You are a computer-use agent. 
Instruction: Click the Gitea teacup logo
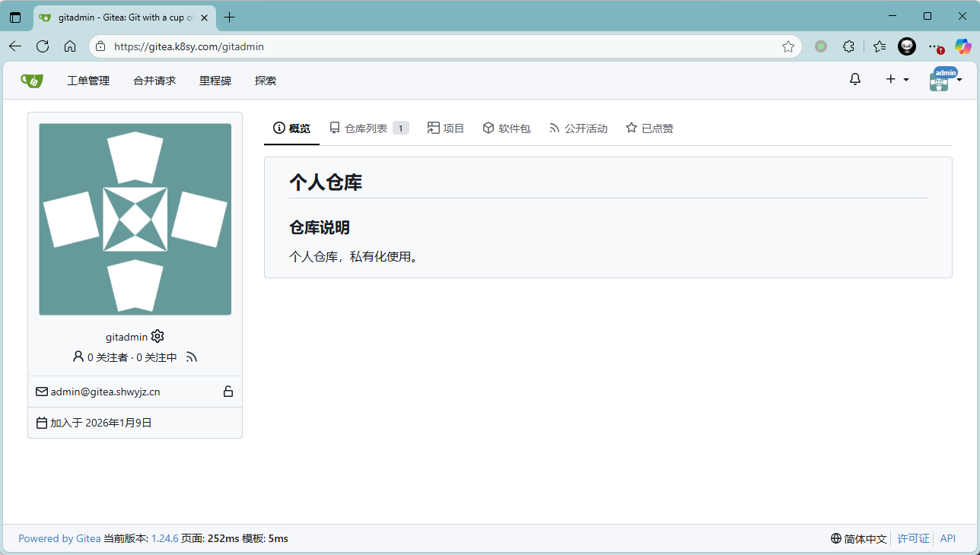[32, 80]
